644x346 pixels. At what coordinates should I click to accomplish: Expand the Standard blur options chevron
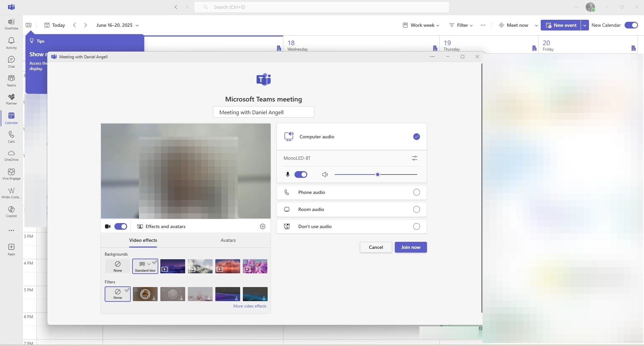tap(149, 264)
